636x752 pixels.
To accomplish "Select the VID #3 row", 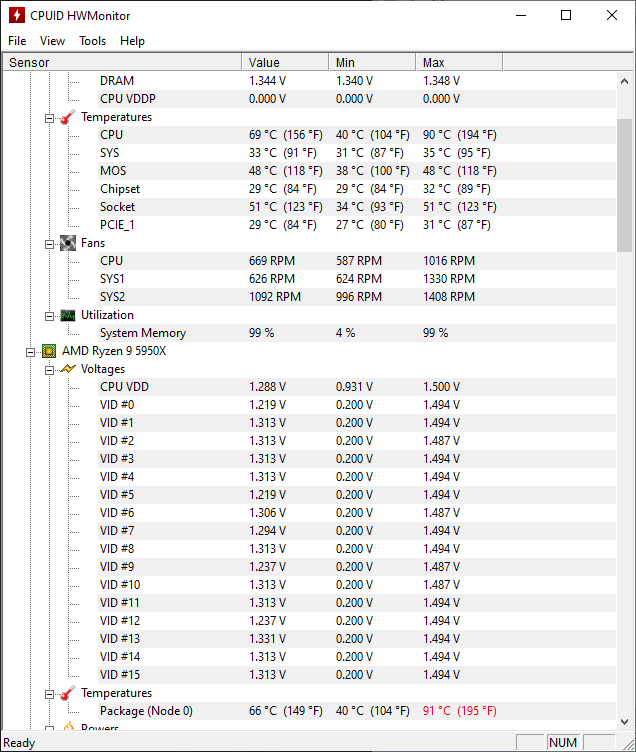I will click(x=357, y=458).
